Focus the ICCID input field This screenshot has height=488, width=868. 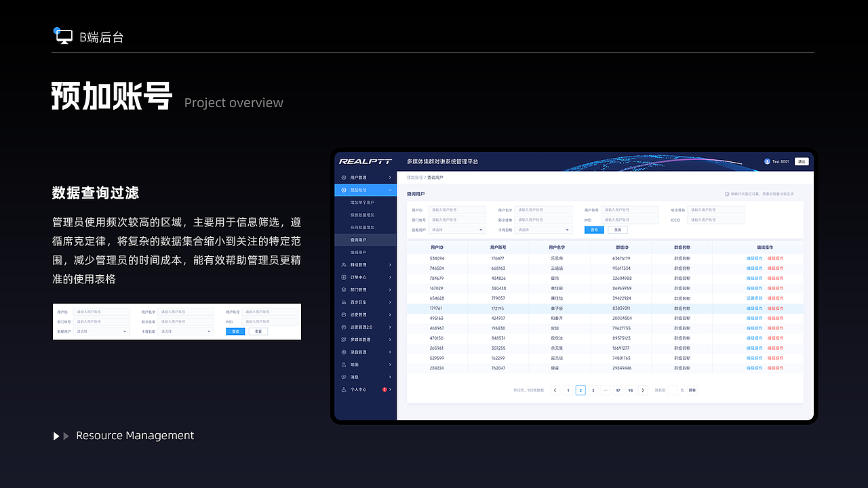tap(716, 220)
